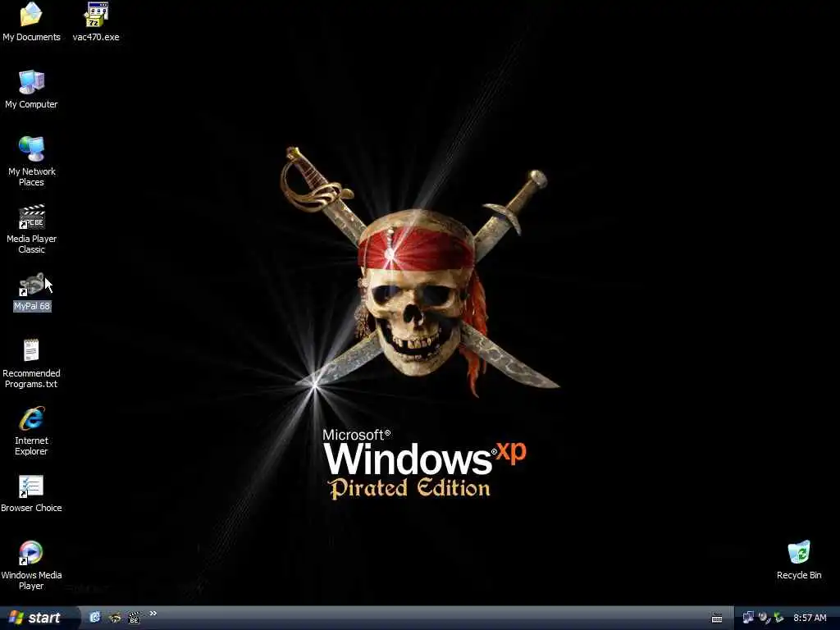
Task: Click the volume tray icon
Action: (764, 618)
